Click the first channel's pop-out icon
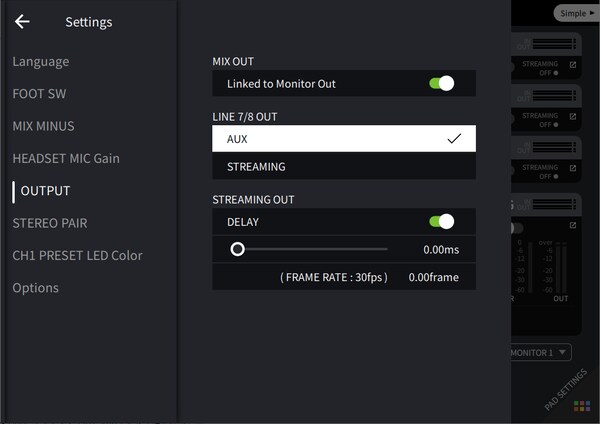Viewport: 600px width, 424px height. click(573, 65)
